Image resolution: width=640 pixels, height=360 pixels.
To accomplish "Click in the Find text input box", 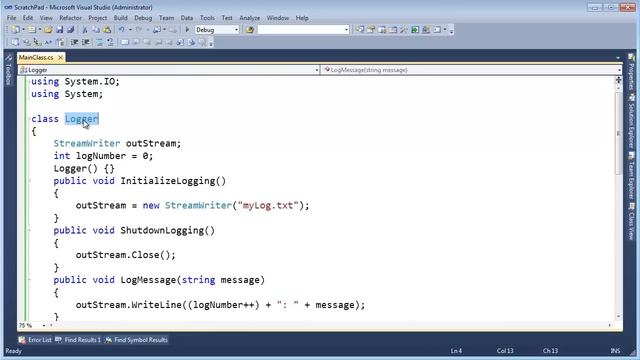I will (300, 30).
